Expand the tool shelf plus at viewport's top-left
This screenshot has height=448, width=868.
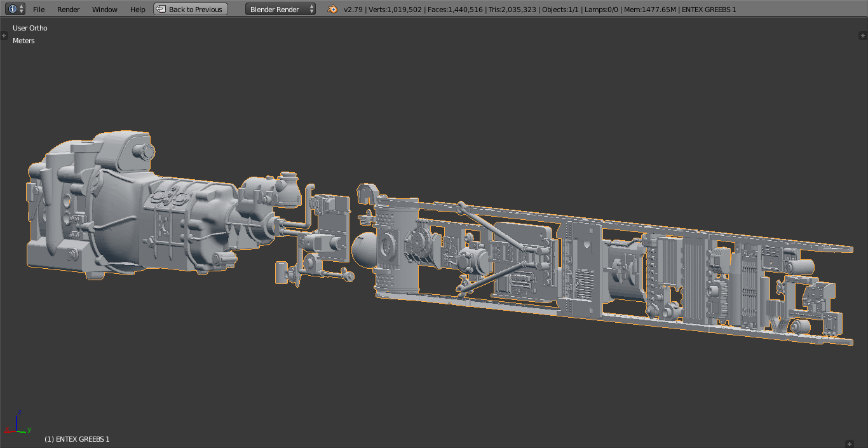(x=4, y=36)
